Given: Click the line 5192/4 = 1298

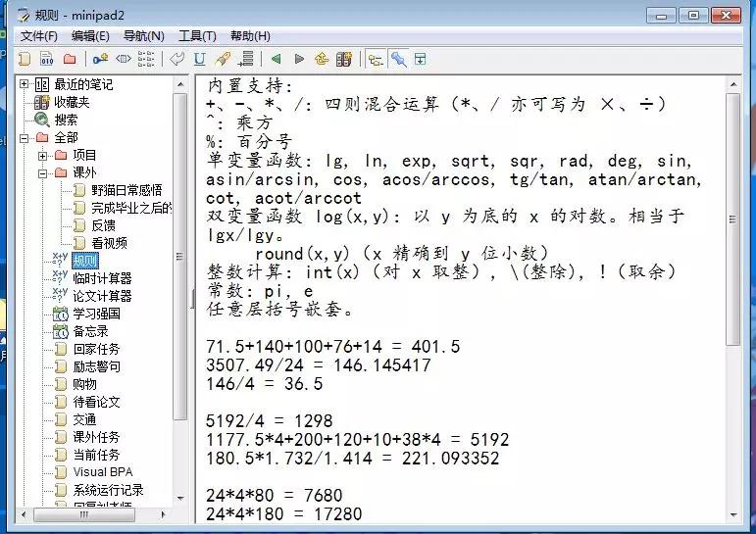Looking at the screenshot, I should (269, 420).
